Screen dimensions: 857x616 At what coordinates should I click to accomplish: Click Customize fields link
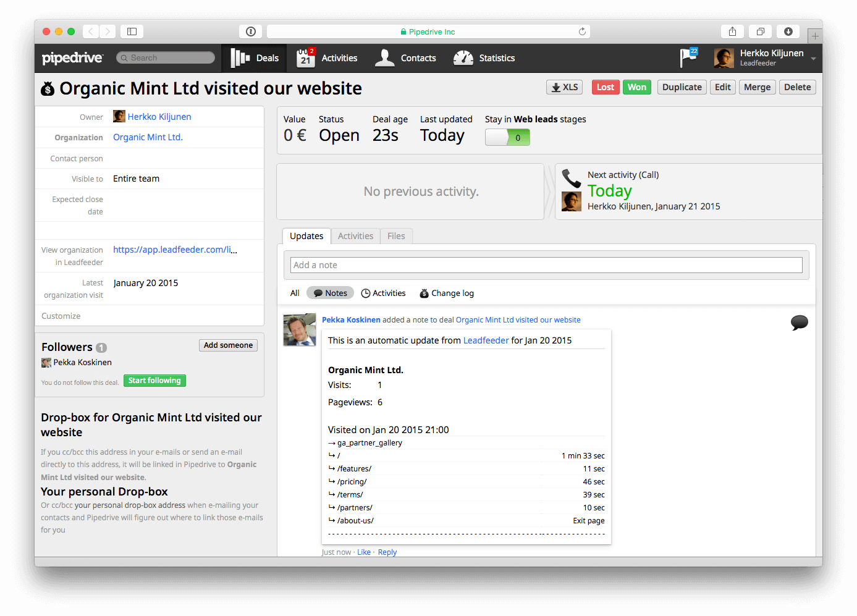click(x=61, y=316)
